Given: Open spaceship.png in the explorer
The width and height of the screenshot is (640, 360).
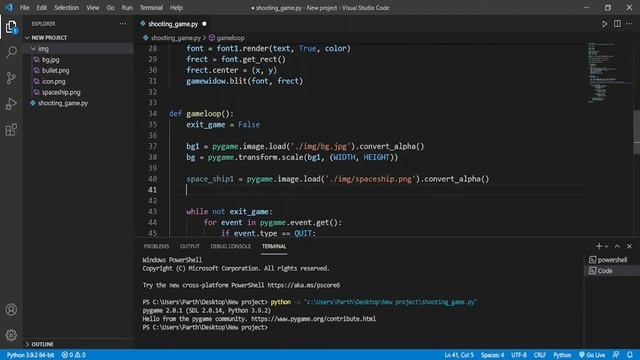Looking at the screenshot, I should 61,93.
